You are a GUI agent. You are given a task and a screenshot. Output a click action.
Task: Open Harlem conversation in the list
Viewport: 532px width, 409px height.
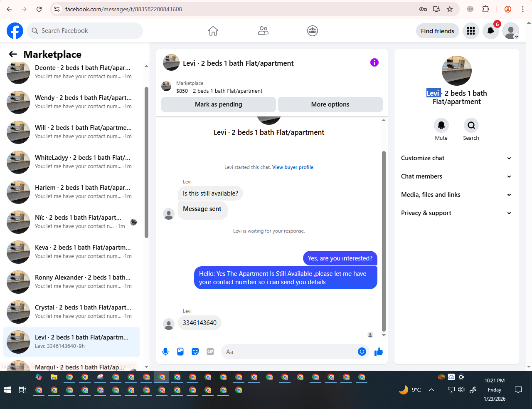point(71,192)
